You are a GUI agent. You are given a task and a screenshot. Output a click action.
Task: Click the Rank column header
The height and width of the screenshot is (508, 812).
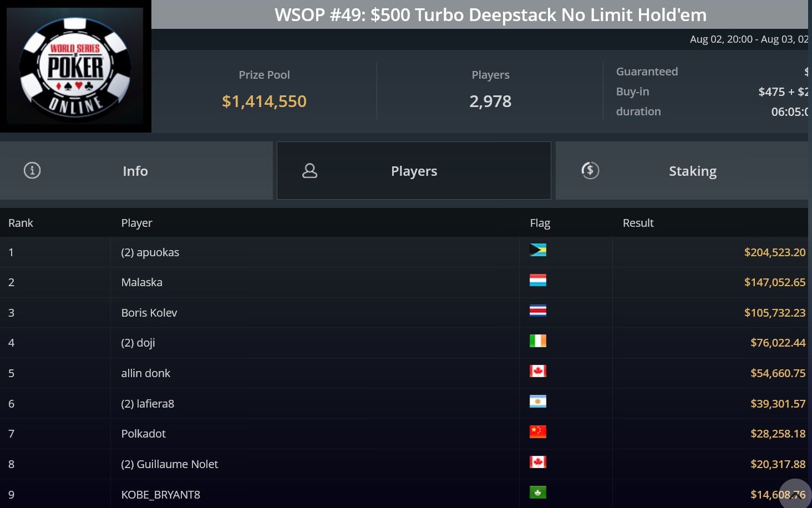click(x=21, y=223)
